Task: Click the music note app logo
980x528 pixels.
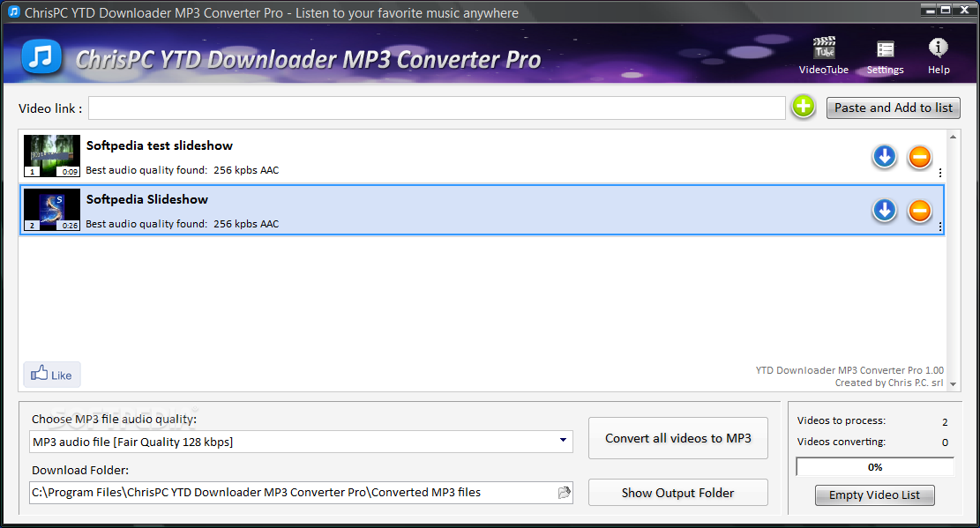Action: pos(41,57)
